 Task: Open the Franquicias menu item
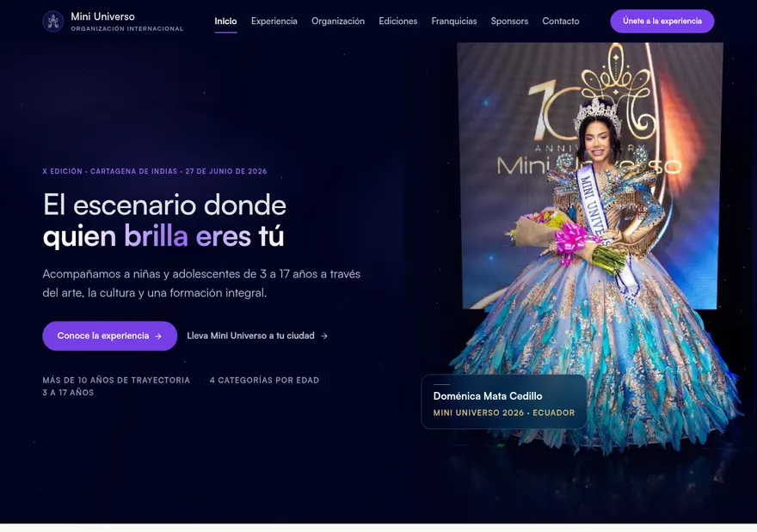pos(454,21)
